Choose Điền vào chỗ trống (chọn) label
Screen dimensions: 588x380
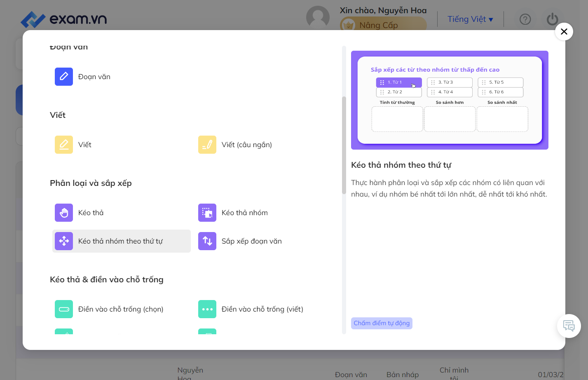click(x=121, y=309)
